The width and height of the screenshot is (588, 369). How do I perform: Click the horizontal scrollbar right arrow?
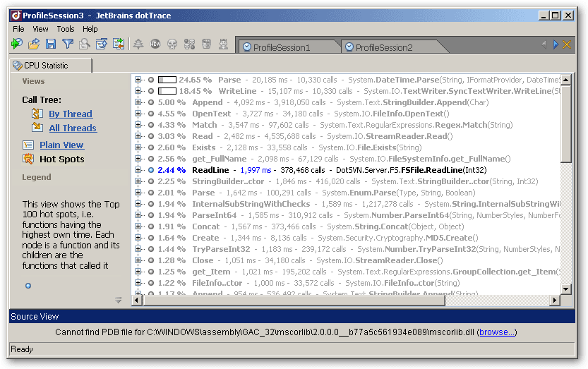pos(555,300)
